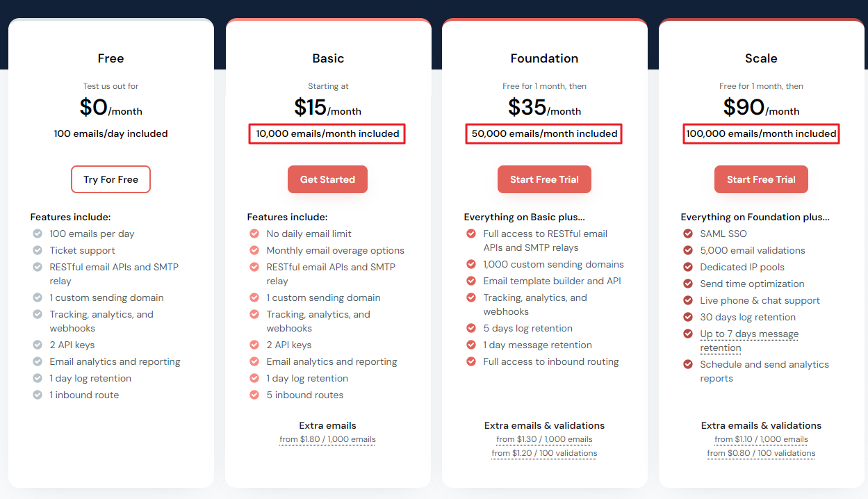Click checkmark beside Live phone & chat support
The image size is (868, 499).
point(688,300)
